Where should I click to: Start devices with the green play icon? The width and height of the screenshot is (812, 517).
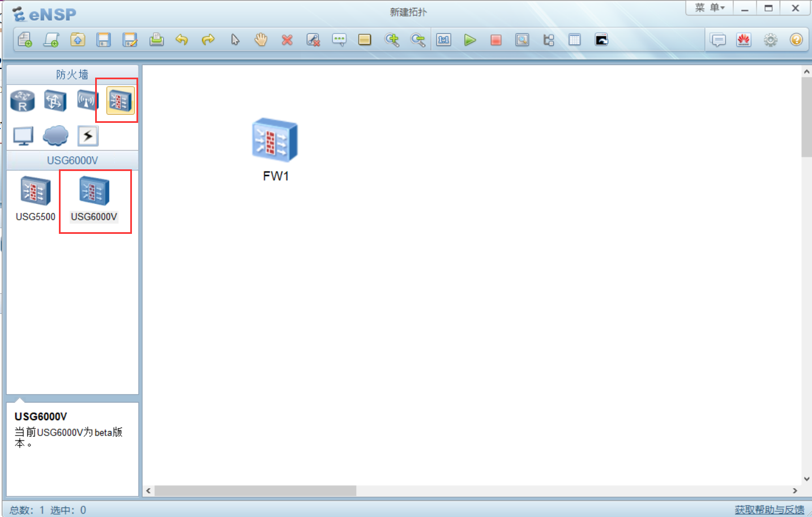tap(470, 40)
